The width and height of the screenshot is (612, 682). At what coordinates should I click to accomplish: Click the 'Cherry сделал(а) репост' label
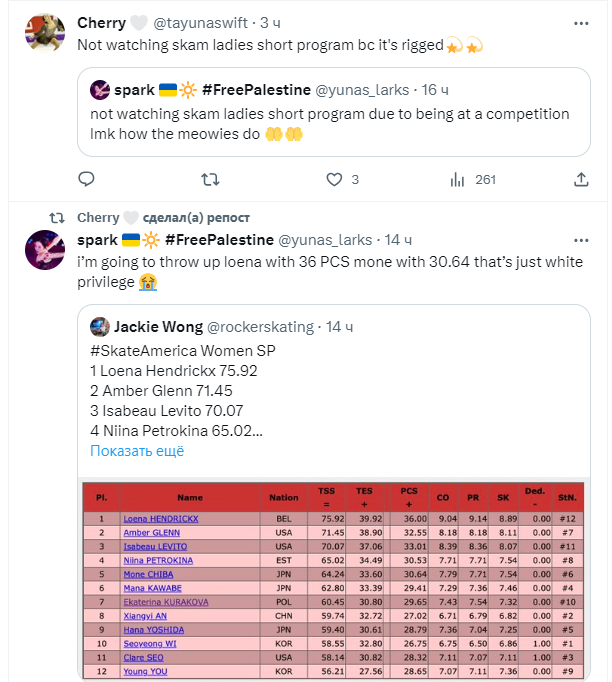pos(163,217)
